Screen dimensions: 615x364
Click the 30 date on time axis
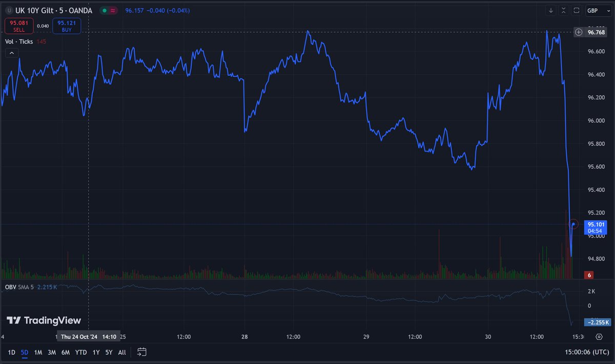[x=488, y=337]
